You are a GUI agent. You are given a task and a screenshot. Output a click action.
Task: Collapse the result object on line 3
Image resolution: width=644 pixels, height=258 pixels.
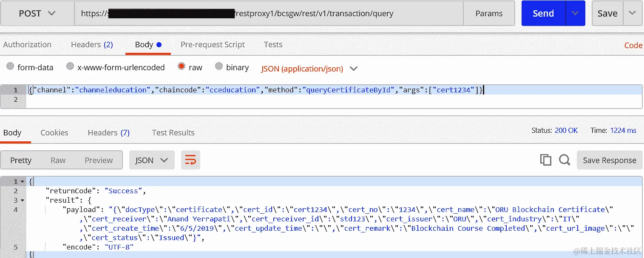23,200
